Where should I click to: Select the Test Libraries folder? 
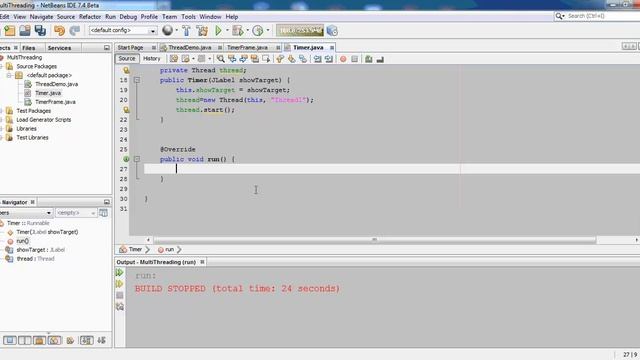coord(32,138)
